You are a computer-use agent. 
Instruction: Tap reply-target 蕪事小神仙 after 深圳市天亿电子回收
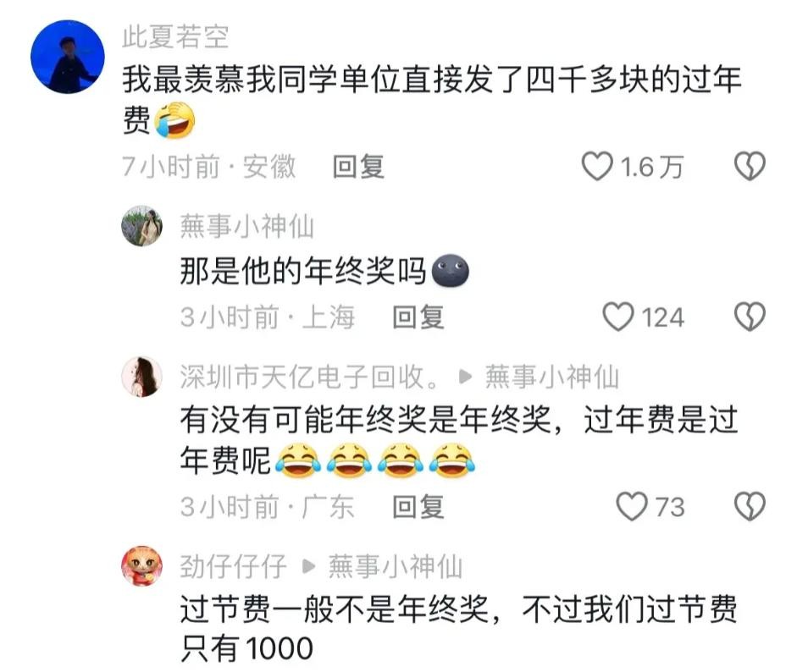click(552, 377)
